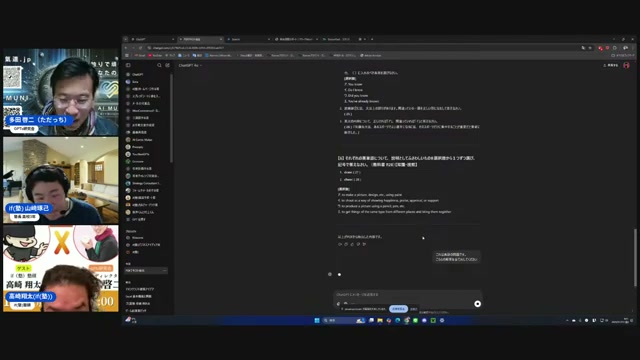This screenshot has width=640, height=360.
Task: Switch to the Search browser tab
Action: (x=248, y=39)
